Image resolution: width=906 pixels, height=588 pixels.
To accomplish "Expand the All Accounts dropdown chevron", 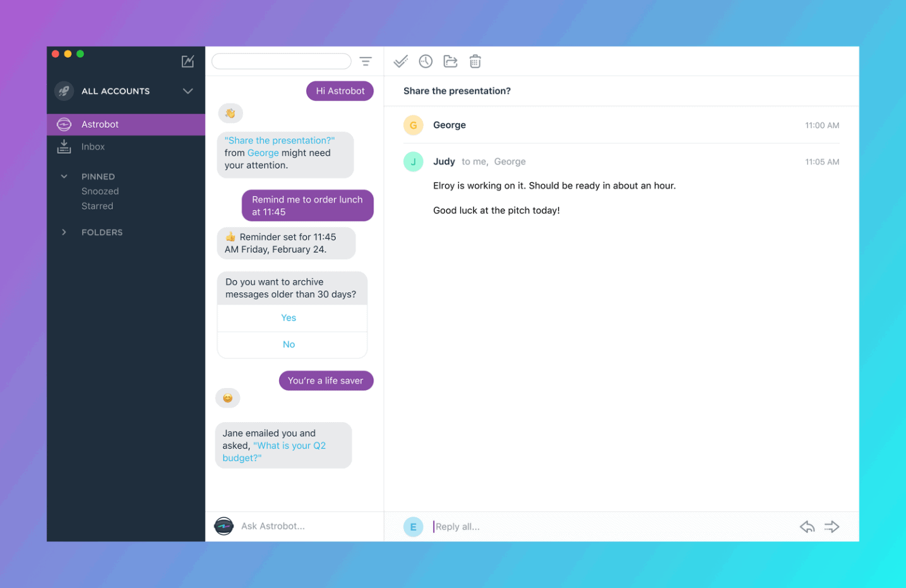I will pos(188,91).
